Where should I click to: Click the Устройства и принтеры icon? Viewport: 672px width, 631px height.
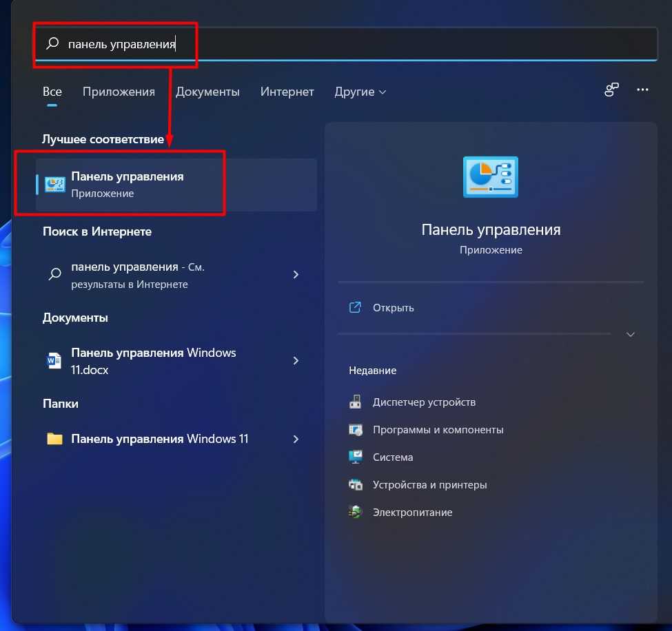355,484
